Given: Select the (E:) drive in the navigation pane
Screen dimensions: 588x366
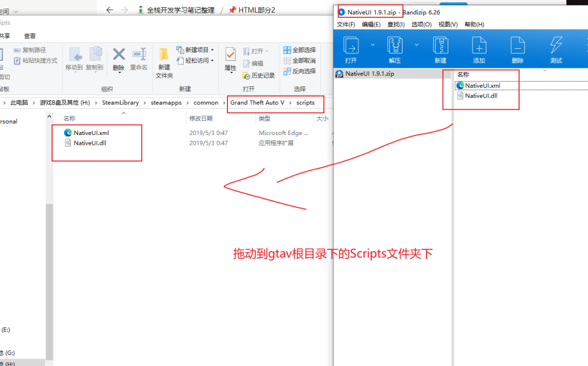Looking at the screenshot, I should pyautogui.click(x=5, y=330).
